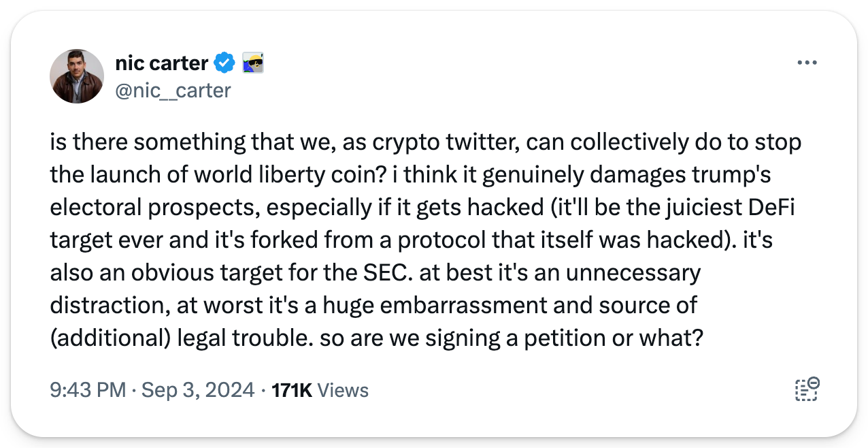
Task: Open nic carter's profile photo
Action: coord(77,76)
